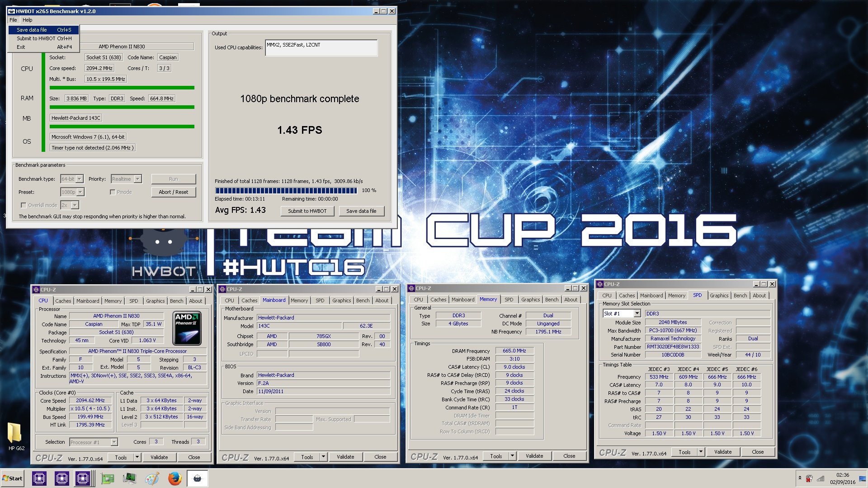868x488 pixels.
Task: Launch Paint from the taskbar palette icon
Action: click(x=152, y=478)
